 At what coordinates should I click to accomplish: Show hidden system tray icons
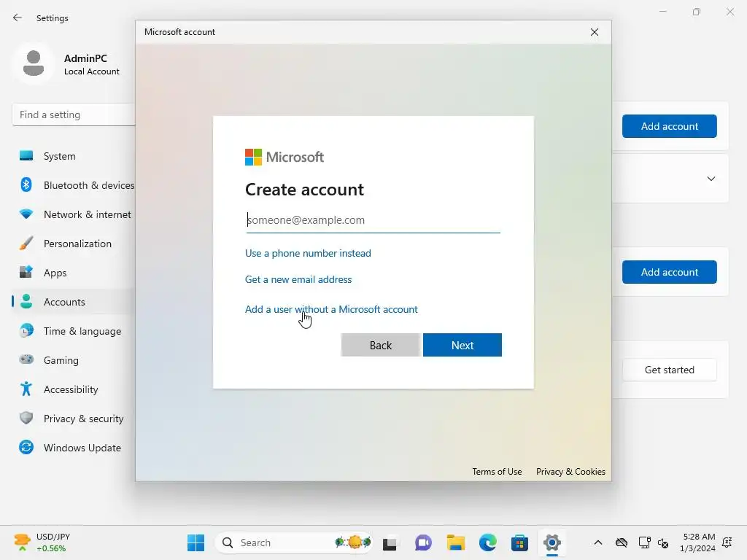click(x=598, y=542)
